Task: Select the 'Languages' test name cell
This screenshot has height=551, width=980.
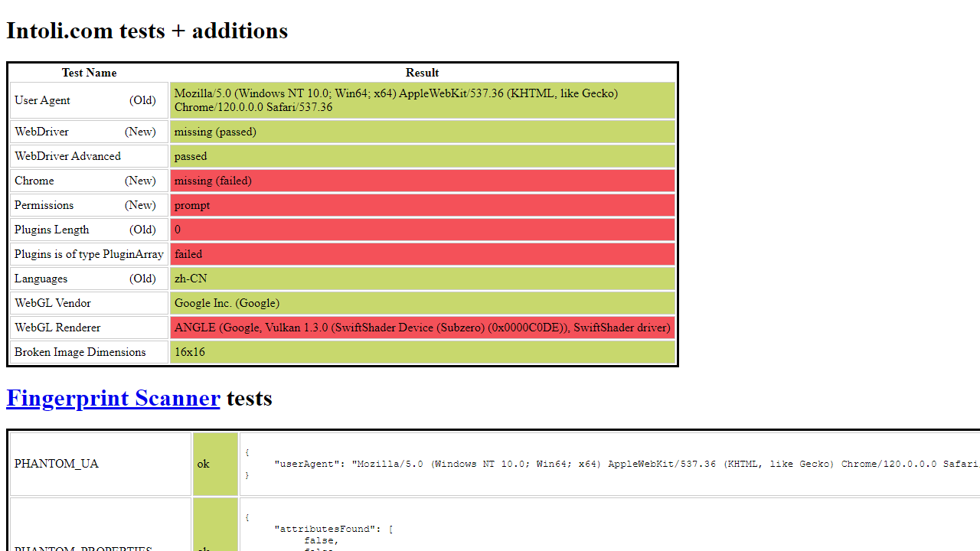Action: tap(89, 279)
